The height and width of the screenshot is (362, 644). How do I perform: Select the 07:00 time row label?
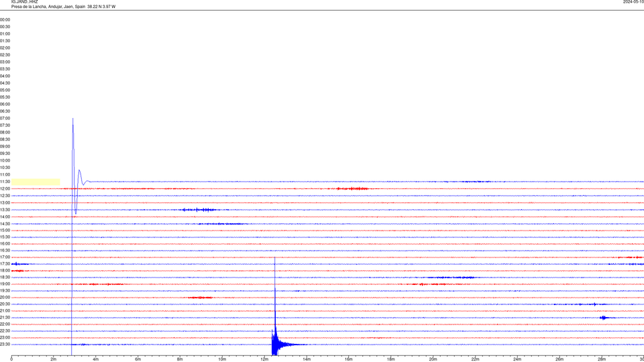coord(5,118)
